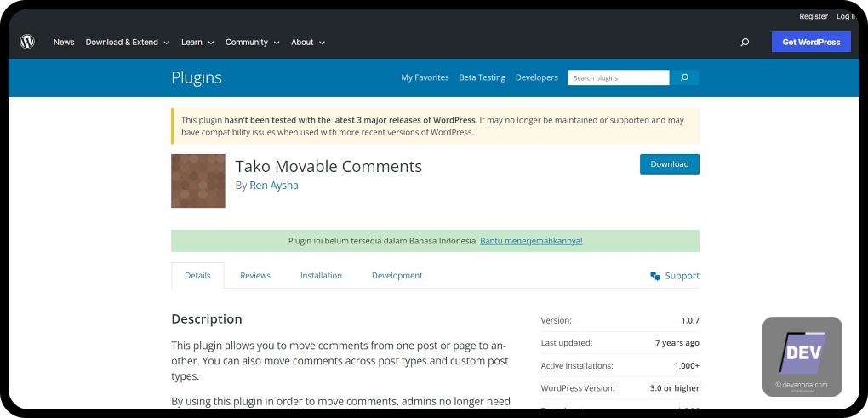868x418 pixels.
Task: Click the version value 1.0.7
Action: pos(690,320)
